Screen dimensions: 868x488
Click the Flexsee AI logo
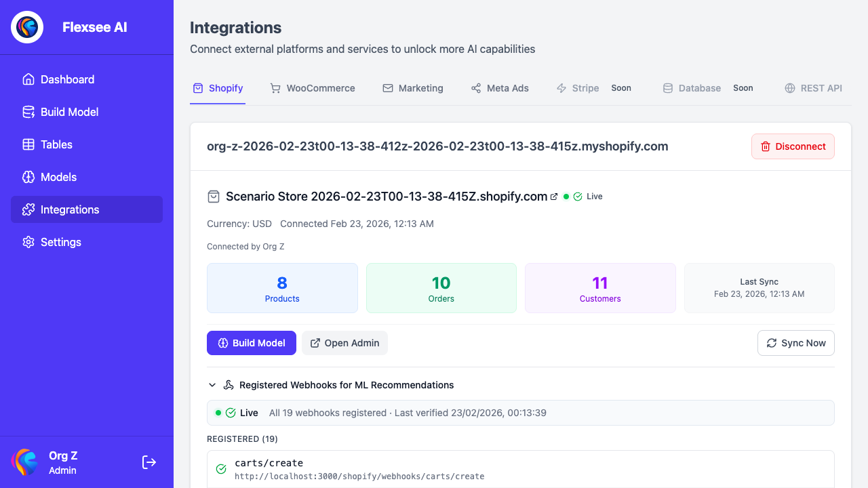click(26, 27)
